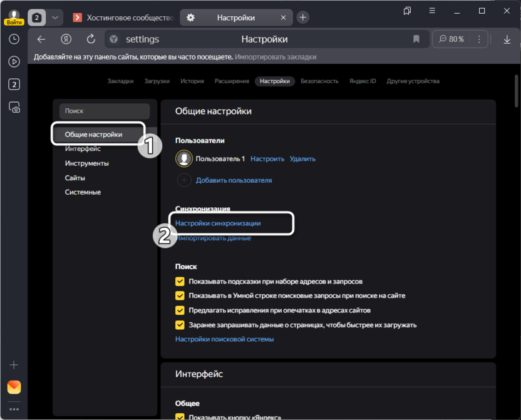Click Удалить next to Пользователь 1
Screen dimensions: 521x420
pos(302,159)
